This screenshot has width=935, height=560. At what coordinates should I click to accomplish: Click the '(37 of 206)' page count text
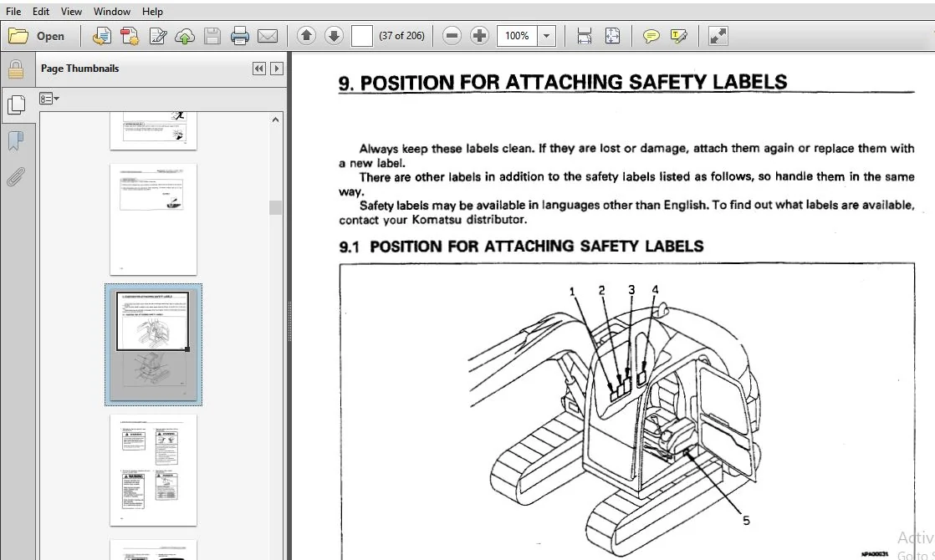[x=402, y=36]
